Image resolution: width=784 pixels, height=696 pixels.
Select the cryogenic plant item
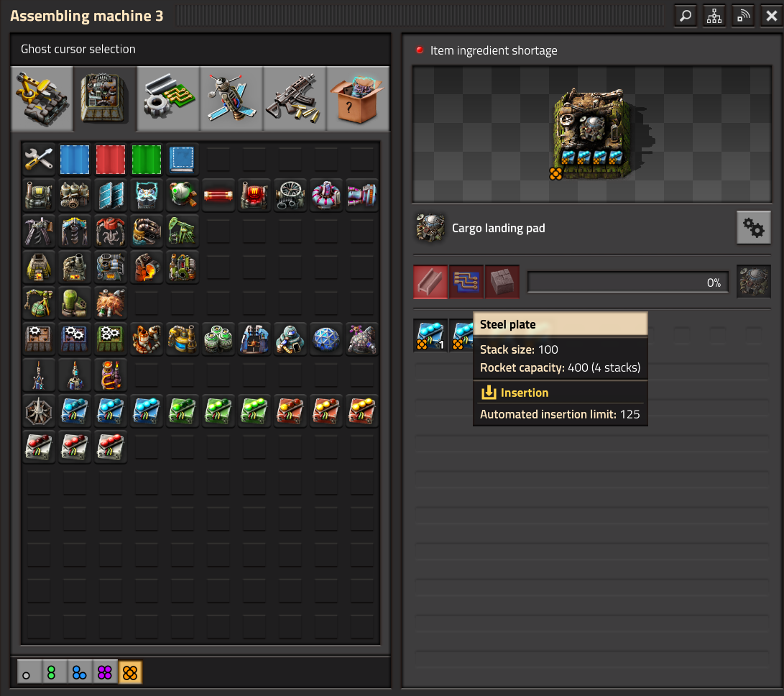coord(290,339)
